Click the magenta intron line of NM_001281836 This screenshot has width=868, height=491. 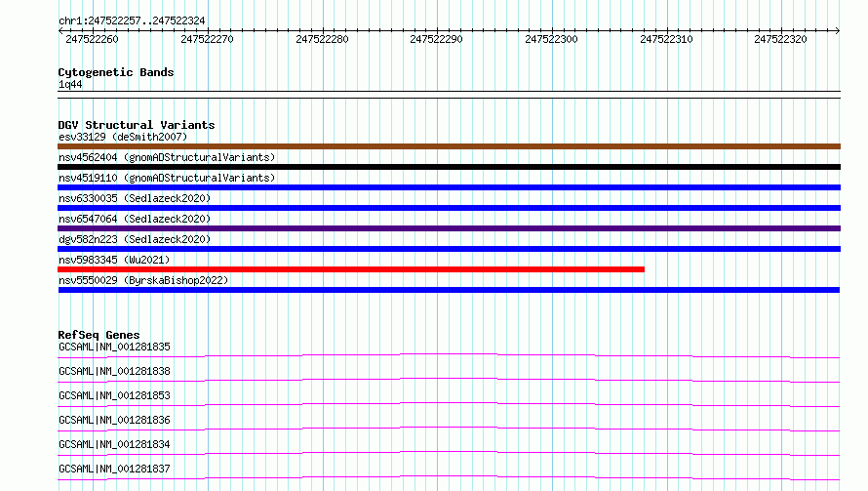pos(449,428)
